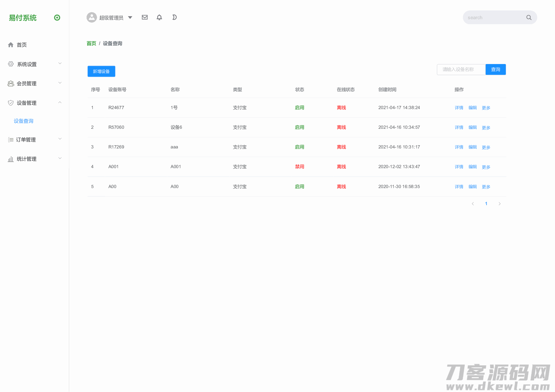Focus the 请输入设备名称 input field

coord(461,69)
